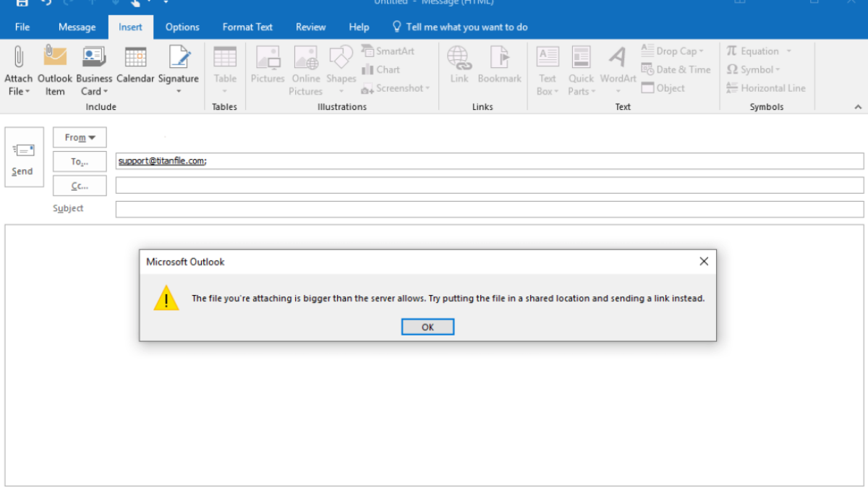
Task: Insert a Calendar into the message
Action: 135,65
